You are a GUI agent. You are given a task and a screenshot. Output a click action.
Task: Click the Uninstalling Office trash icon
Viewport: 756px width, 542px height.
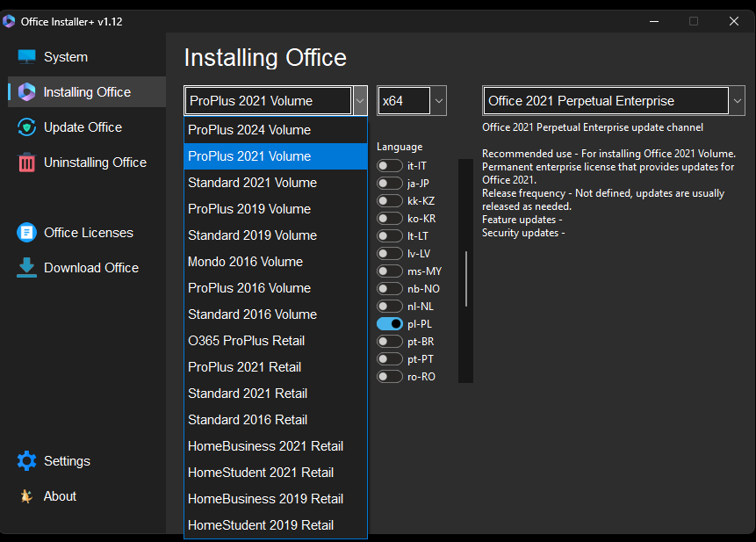coord(26,163)
